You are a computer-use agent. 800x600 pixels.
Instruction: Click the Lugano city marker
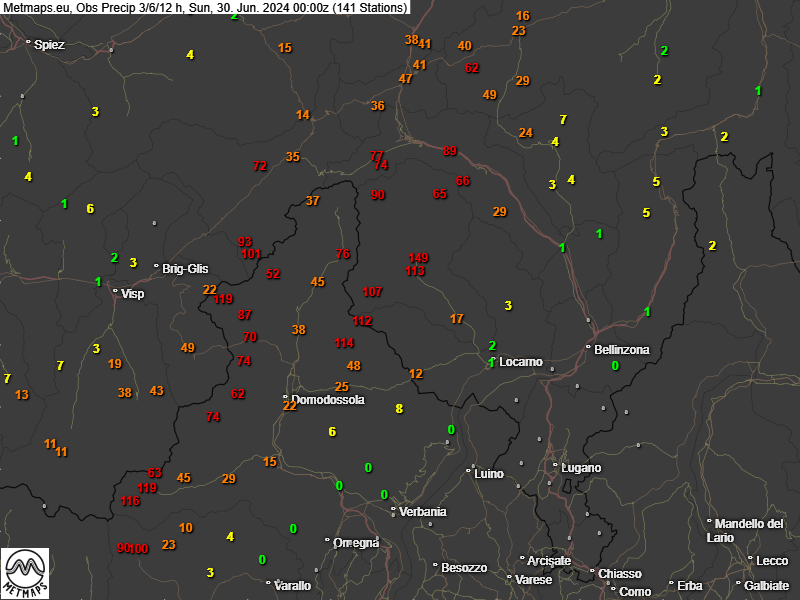tap(556, 467)
